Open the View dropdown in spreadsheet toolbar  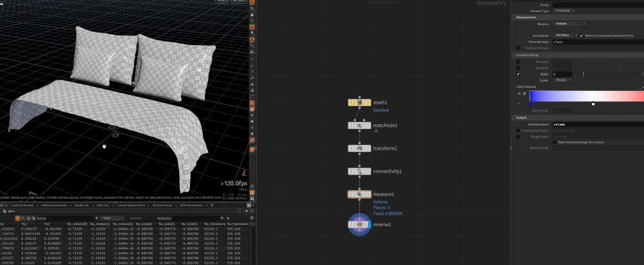(113, 218)
